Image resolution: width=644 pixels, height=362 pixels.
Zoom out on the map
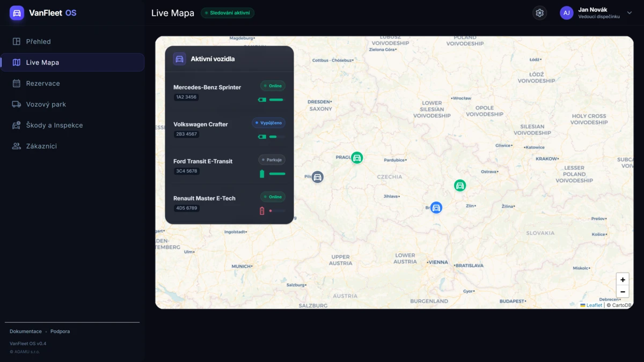623,292
